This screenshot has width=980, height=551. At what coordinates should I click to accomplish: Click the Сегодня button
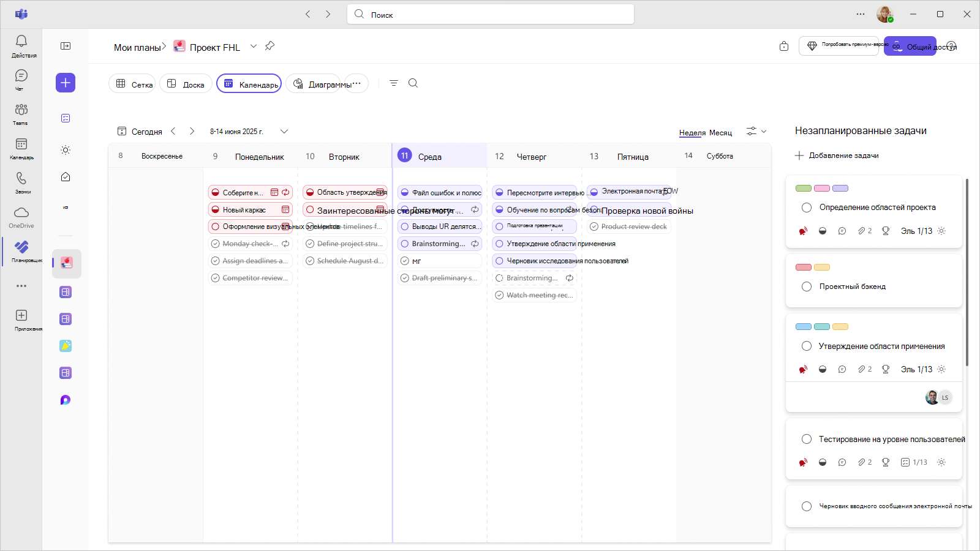click(x=140, y=132)
